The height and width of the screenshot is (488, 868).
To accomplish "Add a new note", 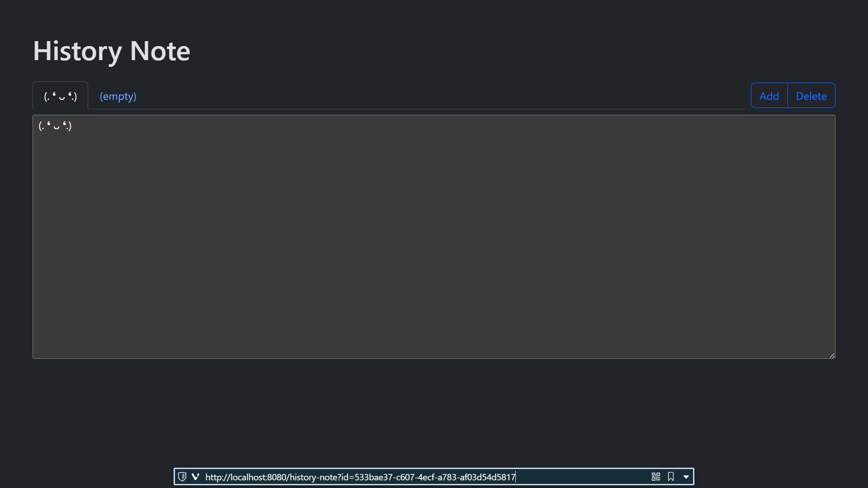I will (x=769, y=96).
